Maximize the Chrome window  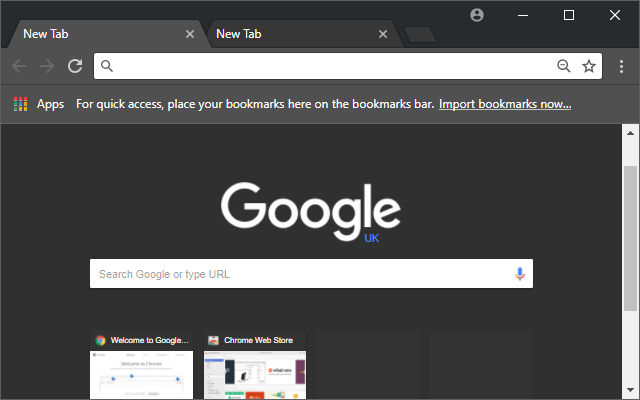click(x=569, y=15)
